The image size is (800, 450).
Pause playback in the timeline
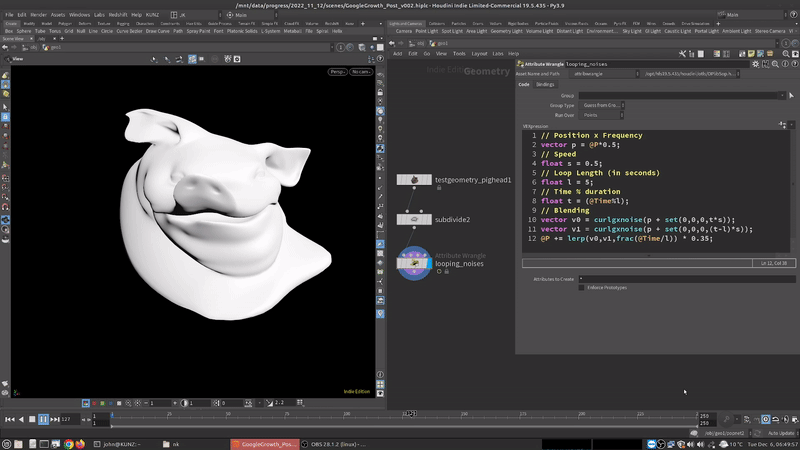pyautogui.click(x=43, y=419)
